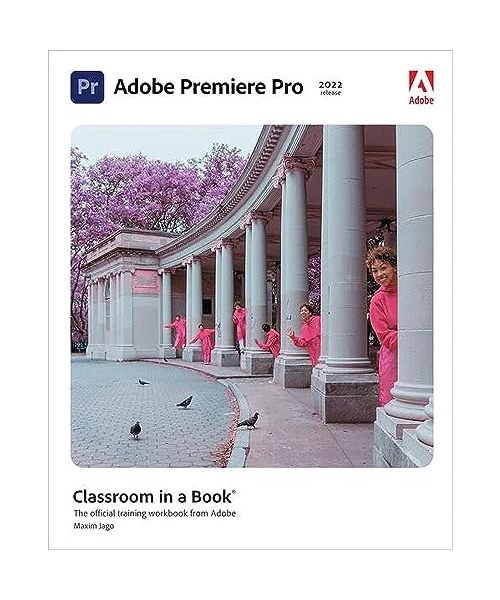The image size is (500, 600).
Task: Click the official training workbook subtitle
Action: pyautogui.click(x=155, y=513)
